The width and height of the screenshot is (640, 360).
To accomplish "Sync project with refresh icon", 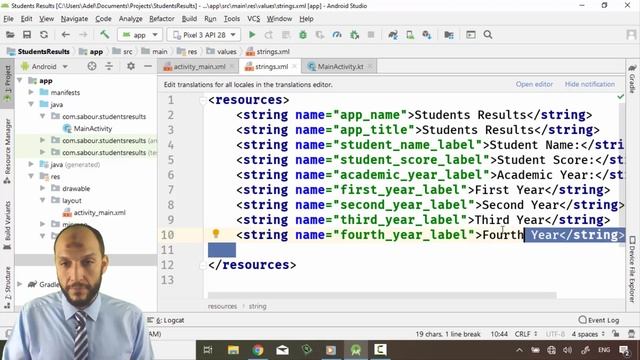I will 44,35.
